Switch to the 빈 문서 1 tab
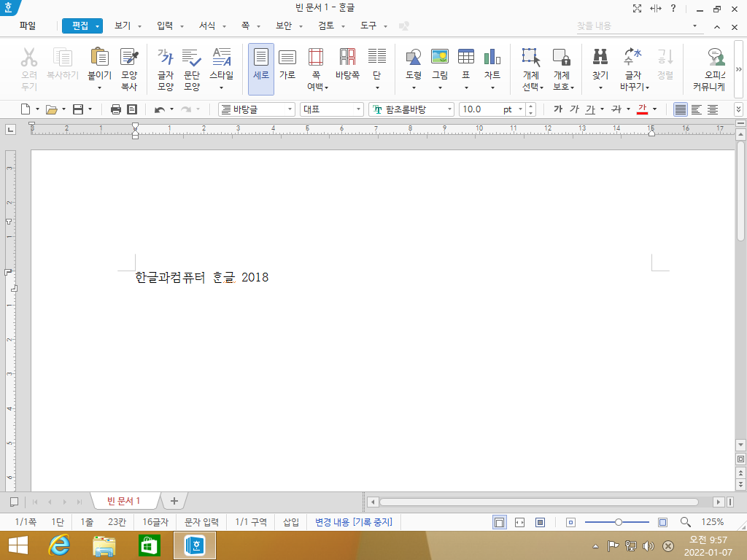The height and width of the screenshot is (560, 747). 123,501
